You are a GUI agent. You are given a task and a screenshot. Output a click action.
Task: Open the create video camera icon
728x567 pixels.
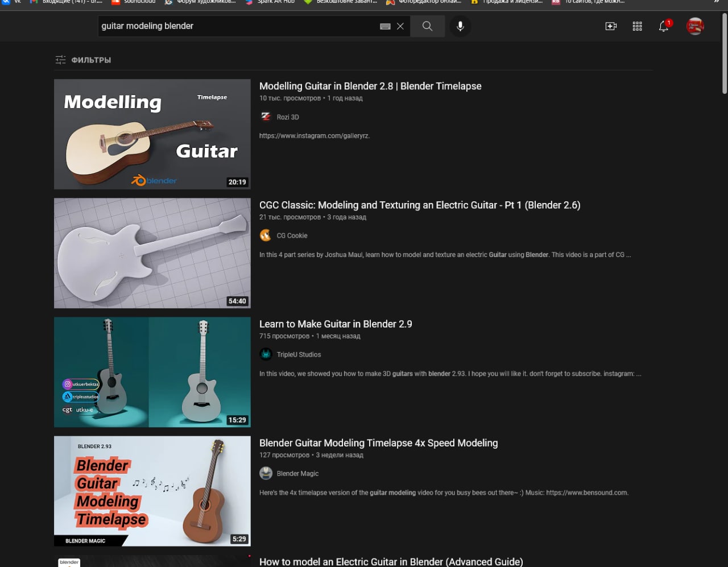[x=611, y=26]
